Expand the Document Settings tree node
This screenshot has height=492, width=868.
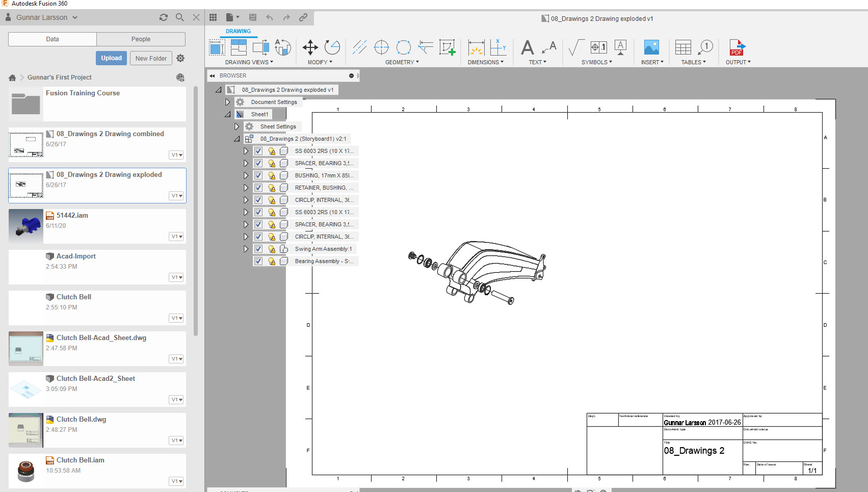(x=227, y=101)
